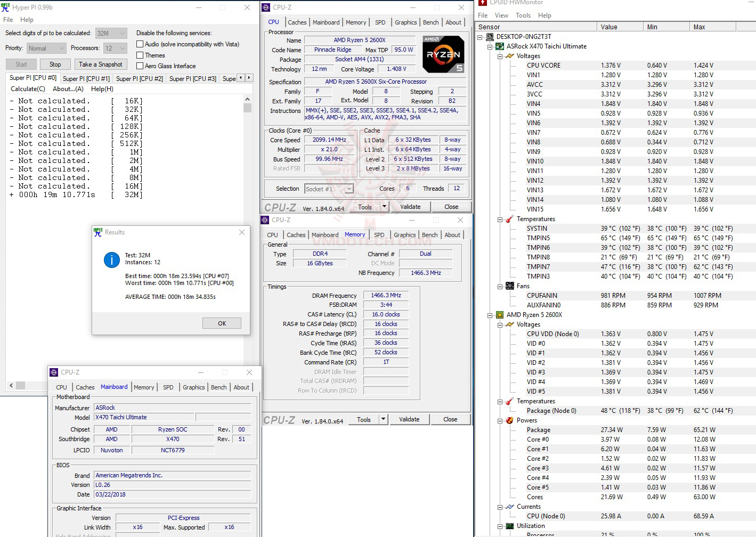Image resolution: width=756 pixels, height=537 pixels.
Task: Open the Tools menu in HWMonitor
Action: point(523,15)
